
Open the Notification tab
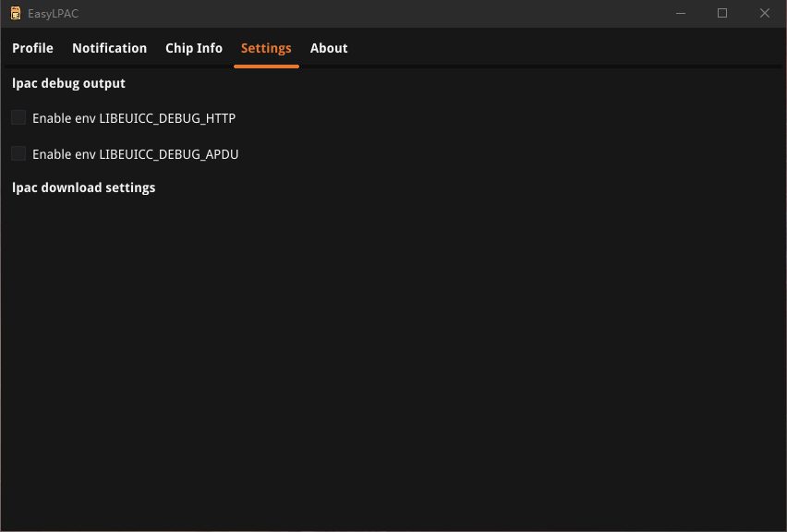click(109, 48)
